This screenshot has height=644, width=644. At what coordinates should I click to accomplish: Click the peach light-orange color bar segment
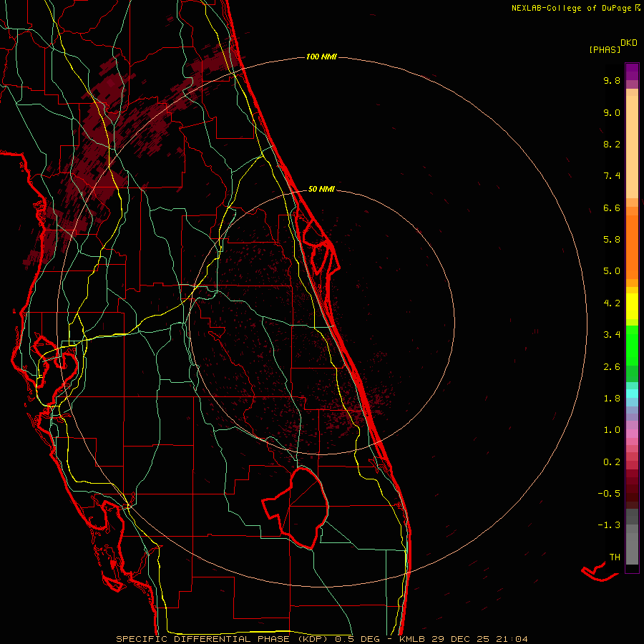(x=632, y=147)
